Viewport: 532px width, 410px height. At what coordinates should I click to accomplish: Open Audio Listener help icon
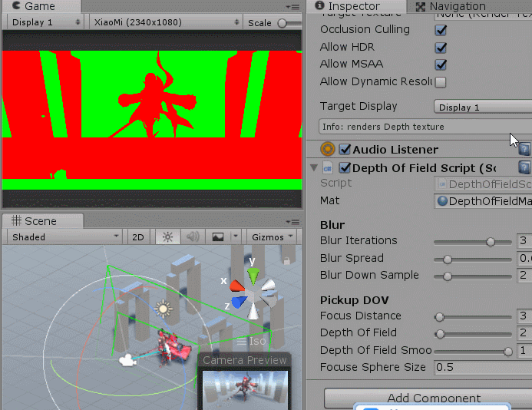(x=524, y=149)
